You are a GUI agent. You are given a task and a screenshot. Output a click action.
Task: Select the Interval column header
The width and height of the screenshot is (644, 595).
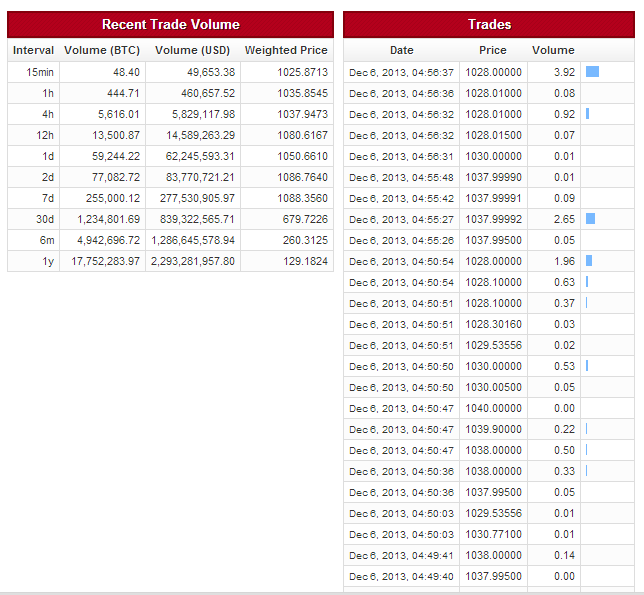33,50
